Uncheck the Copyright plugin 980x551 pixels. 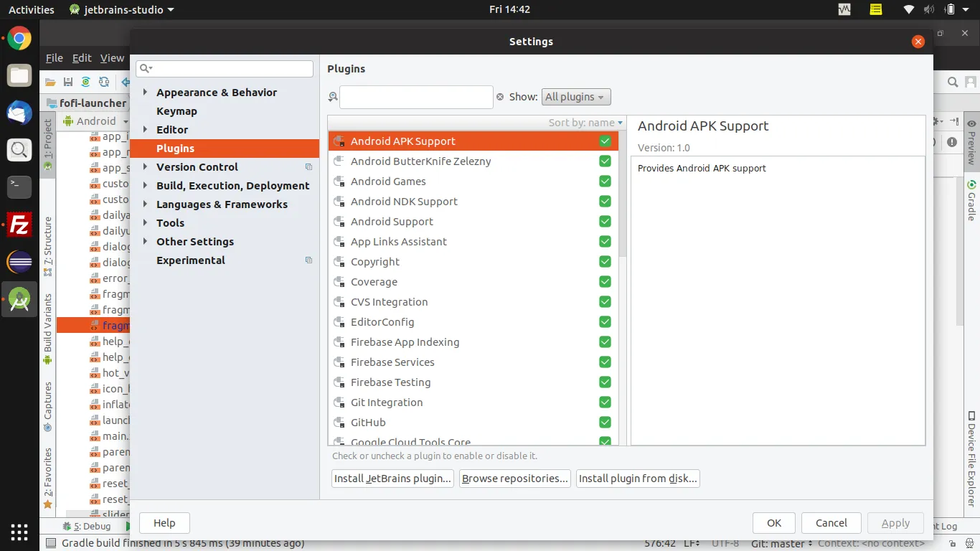point(605,262)
